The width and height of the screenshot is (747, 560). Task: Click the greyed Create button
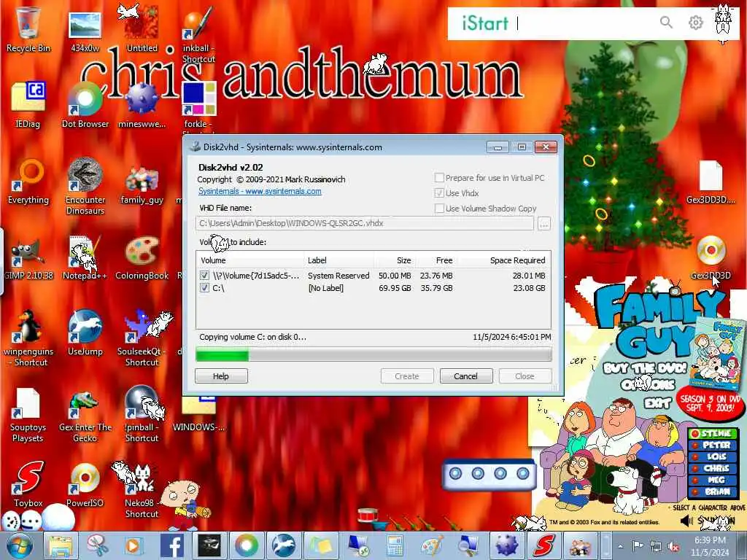[x=407, y=376]
